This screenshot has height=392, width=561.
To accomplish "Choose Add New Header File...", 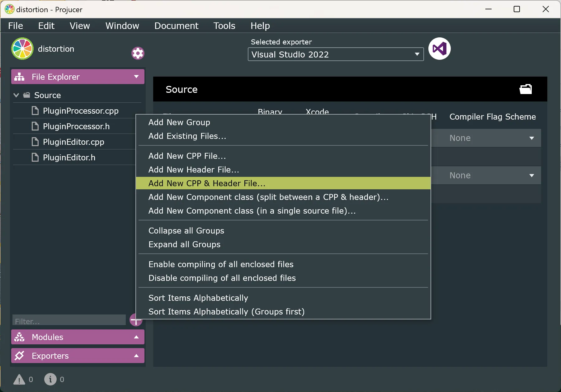I will click(283, 170).
